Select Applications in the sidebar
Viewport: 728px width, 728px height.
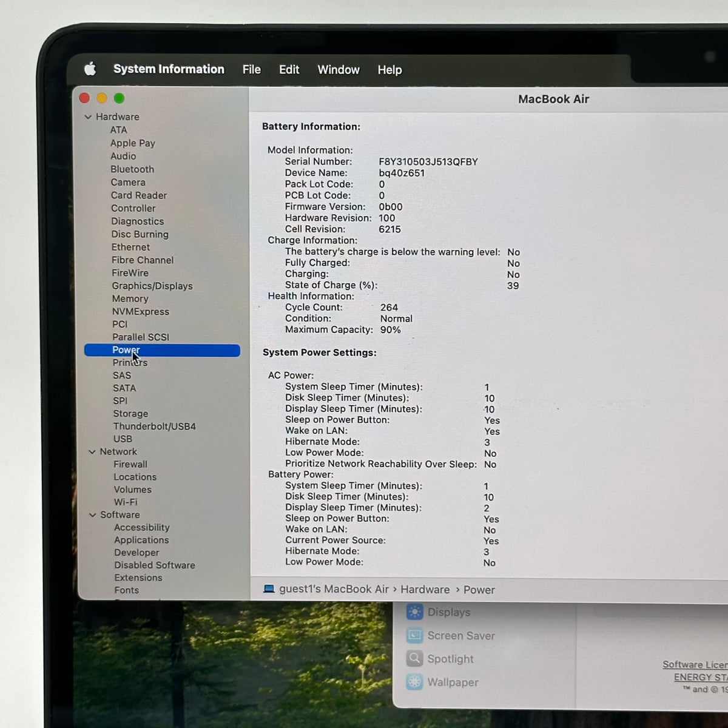click(141, 540)
